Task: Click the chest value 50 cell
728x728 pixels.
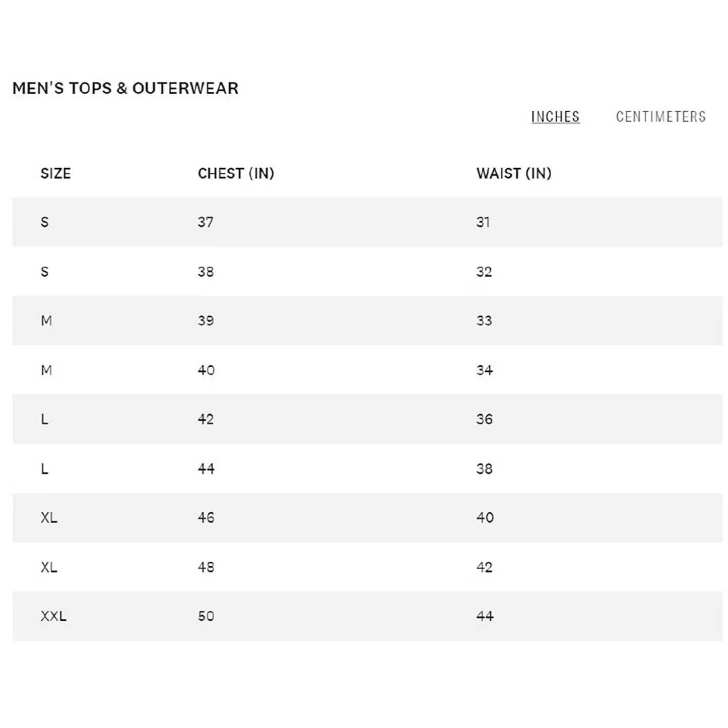Action: 206,616
